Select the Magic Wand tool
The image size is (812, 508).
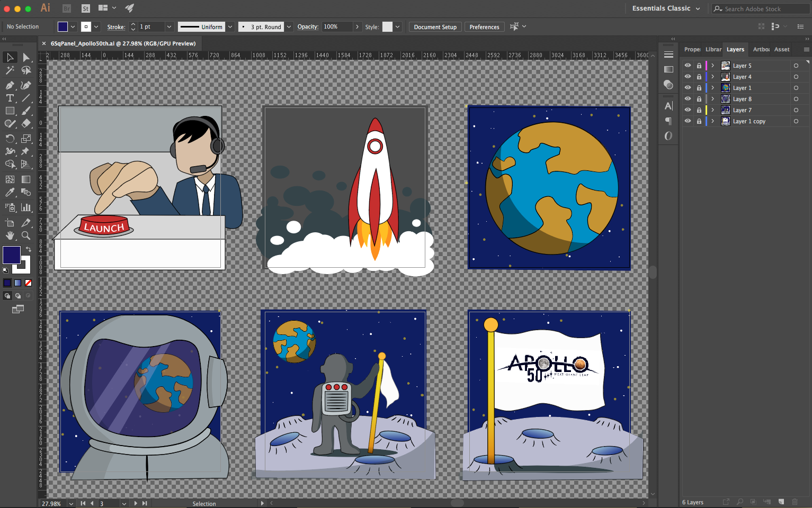pos(10,70)
